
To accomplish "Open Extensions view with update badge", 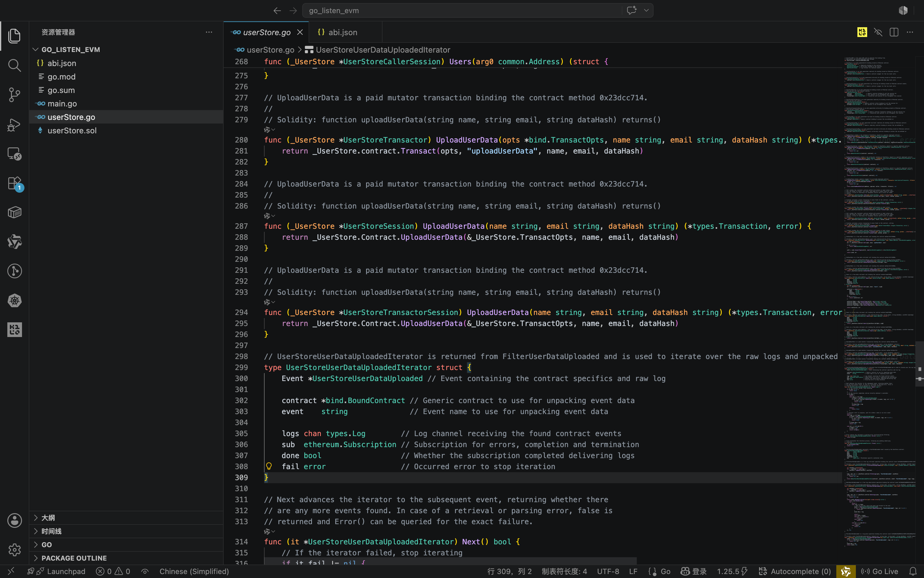I will click(x=14, y=183).
